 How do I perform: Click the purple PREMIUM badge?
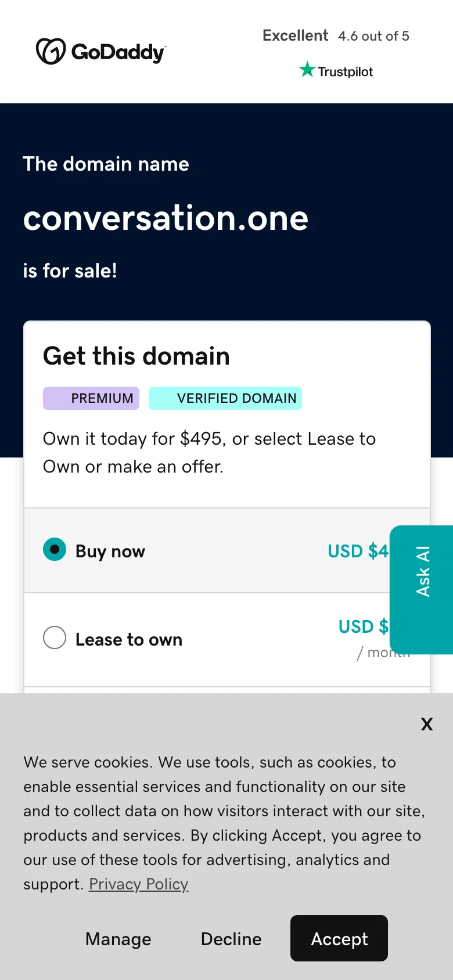tap(91, 398)
